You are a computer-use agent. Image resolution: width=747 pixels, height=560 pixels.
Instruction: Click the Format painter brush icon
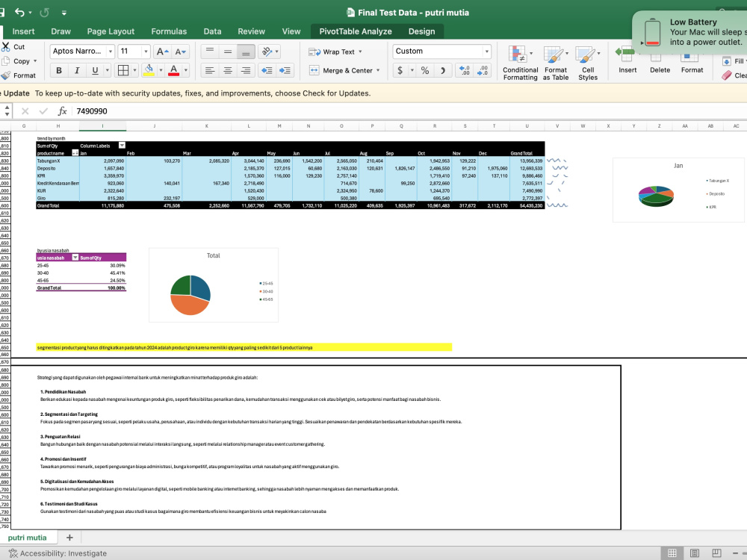pos(6,75)
